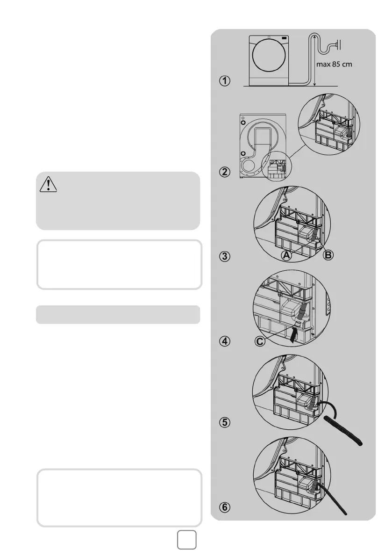The image size is (392, 557).
Task: Click the max 85 cm label
Action: (334, 64)
